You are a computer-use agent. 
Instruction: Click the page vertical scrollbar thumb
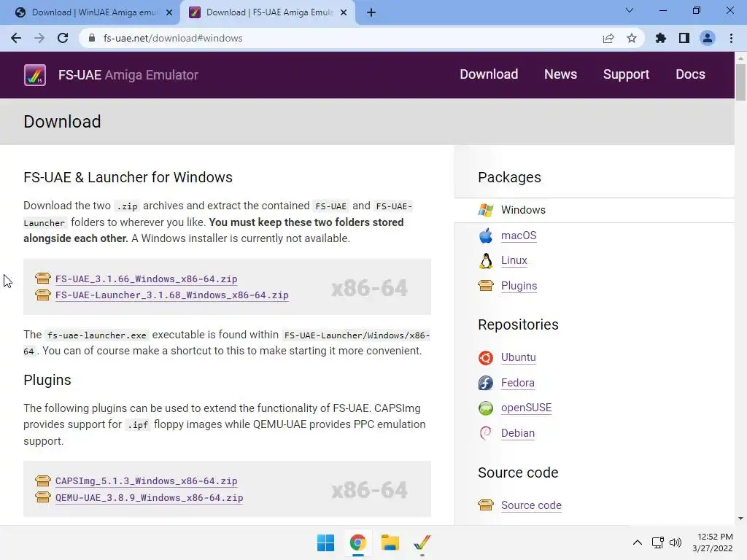[740, 82]
